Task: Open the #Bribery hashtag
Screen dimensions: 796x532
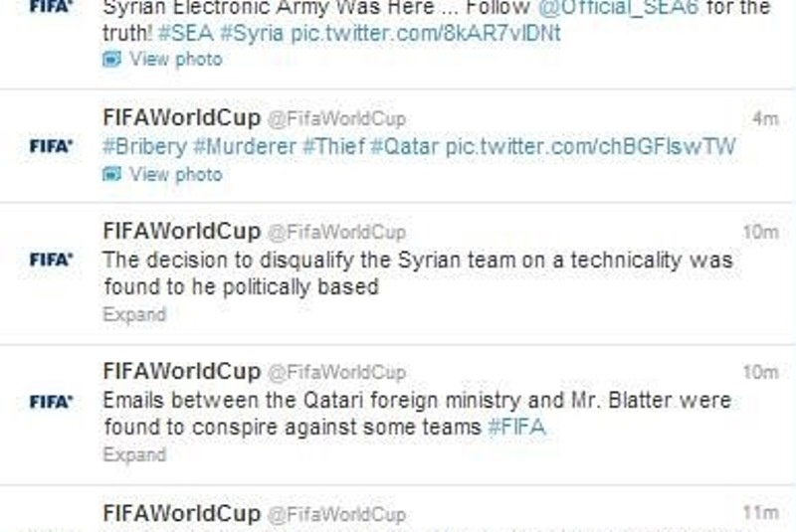Action: 144,147
